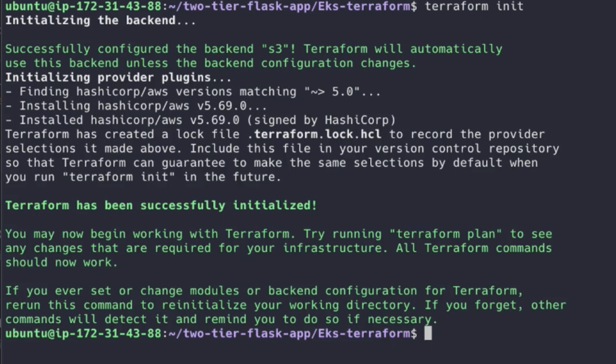Image resolution: width=616 pixels, height=364 pixels.
Task: Click the 'Installing hashicorp/aws v5.69.0...' line
Action: 136,106
